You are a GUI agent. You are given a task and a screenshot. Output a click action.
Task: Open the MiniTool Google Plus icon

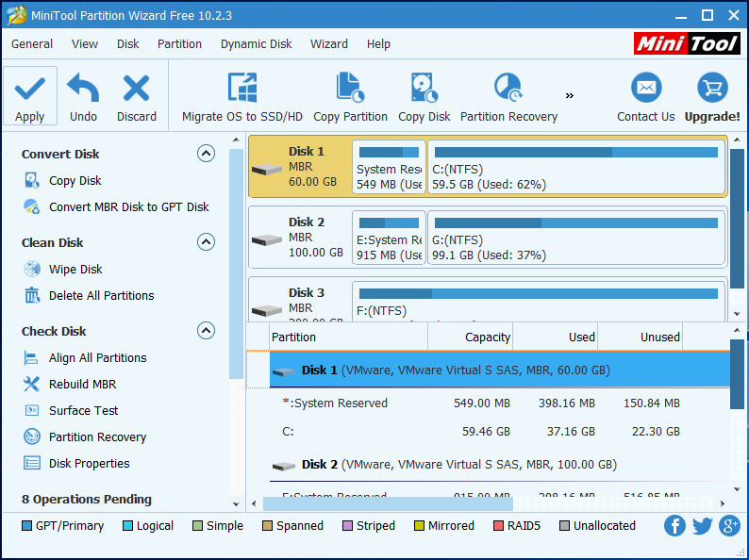pos(729,526)
